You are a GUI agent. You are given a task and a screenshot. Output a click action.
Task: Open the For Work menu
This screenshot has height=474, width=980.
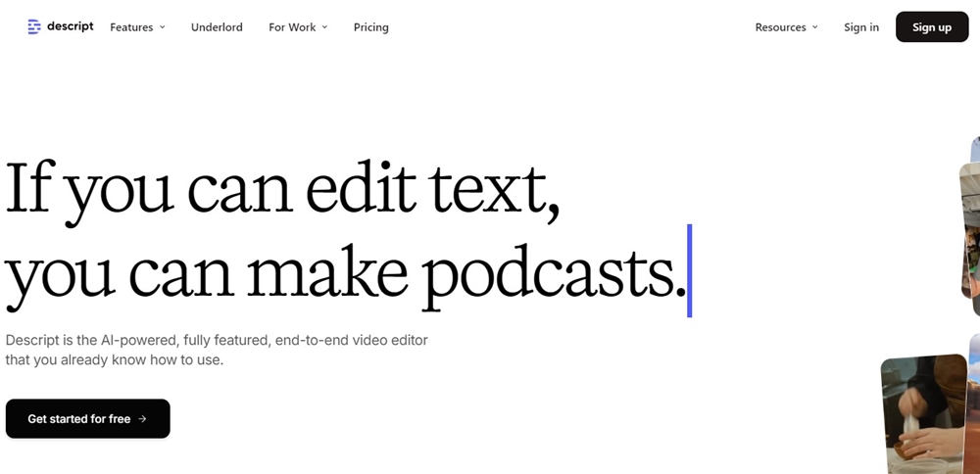[x=292, y=27]
